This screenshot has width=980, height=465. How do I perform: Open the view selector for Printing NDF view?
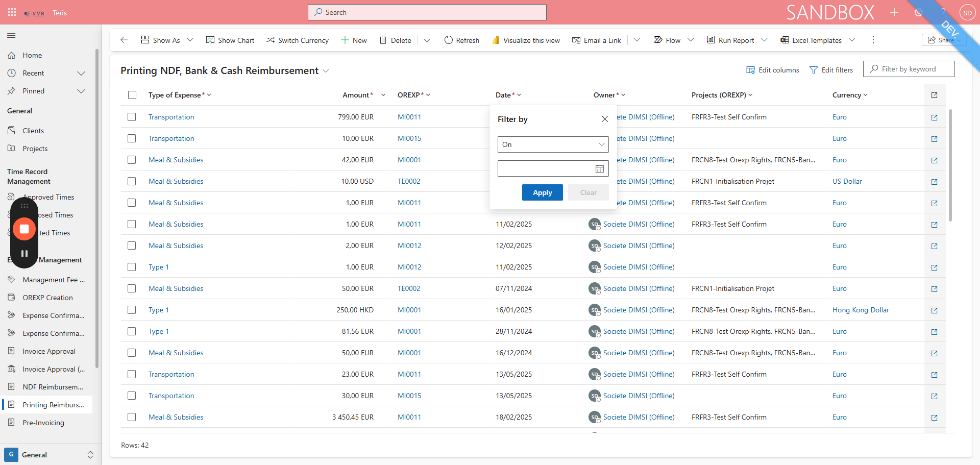tap(326, 71)
